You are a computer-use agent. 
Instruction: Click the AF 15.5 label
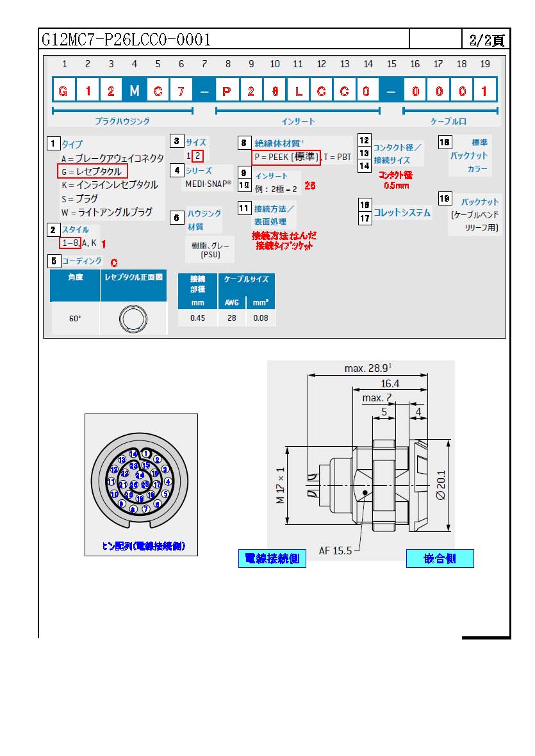pyautogui.click(x=335, y=551)
